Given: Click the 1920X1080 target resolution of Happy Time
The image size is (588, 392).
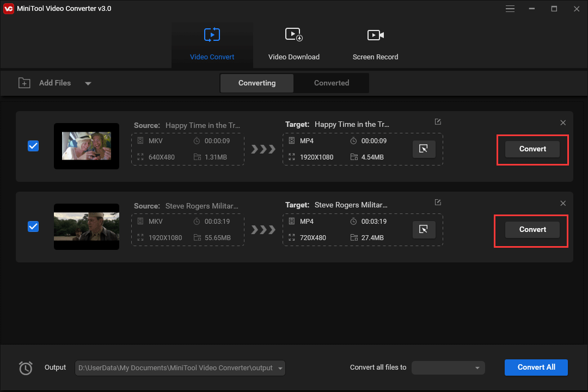Looking at the screenshot, I should coord(316,157).
